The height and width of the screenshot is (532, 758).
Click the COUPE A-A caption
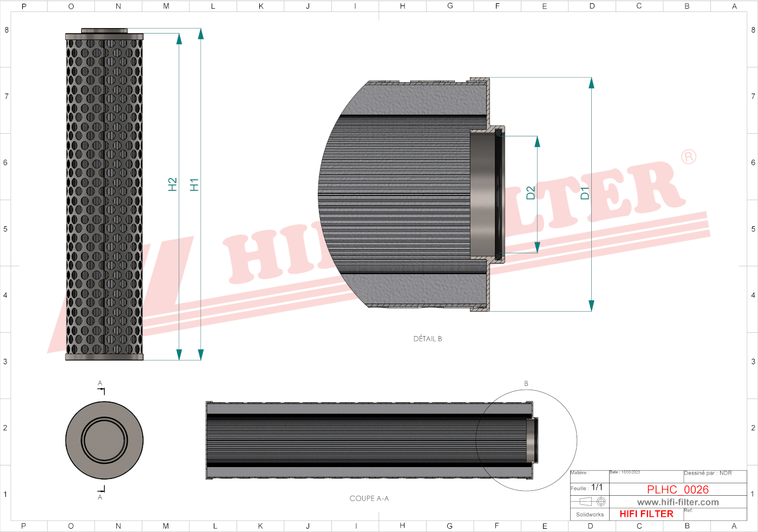pos(369,498)
